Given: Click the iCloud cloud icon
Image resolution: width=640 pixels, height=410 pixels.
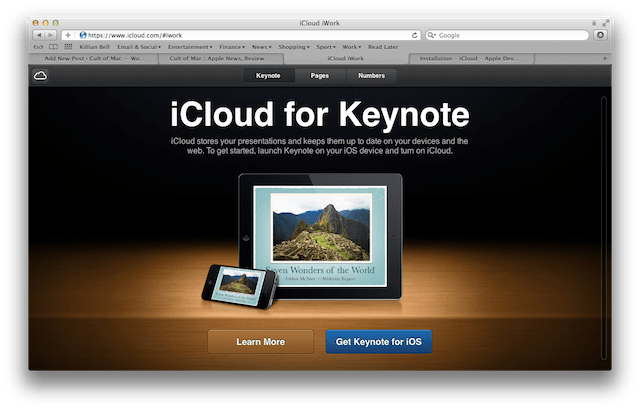Looking at the screenshot, I should 41,75.
